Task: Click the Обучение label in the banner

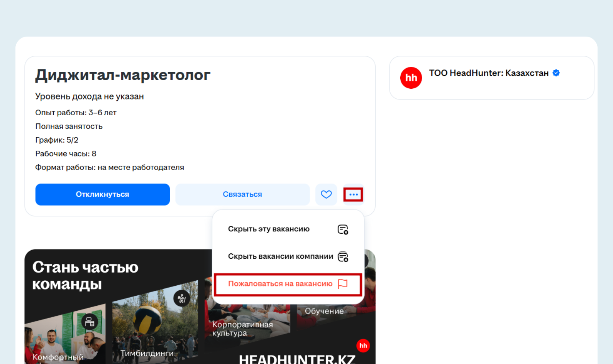Action: pyautogui.click(x=324, y=311)
